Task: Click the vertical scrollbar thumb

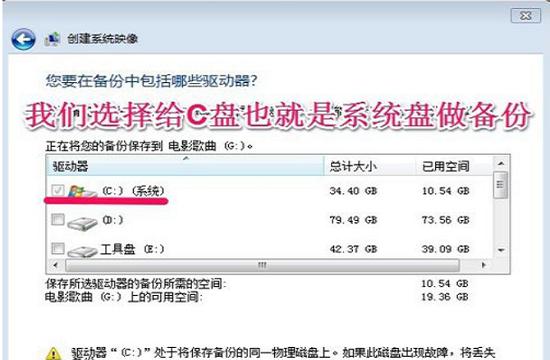Action: coord(501,185)
